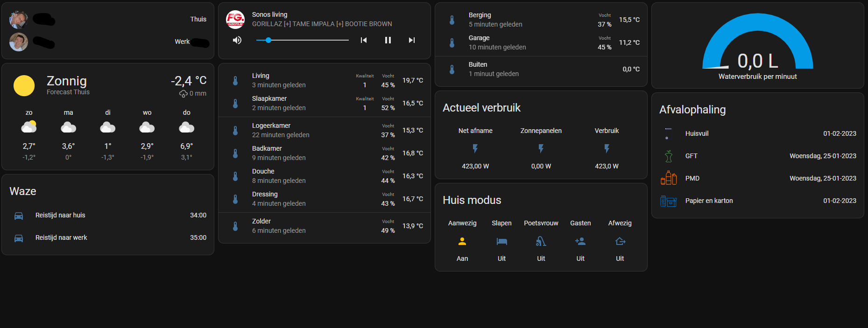Click the GFT apple waste icon

point(669,156)
